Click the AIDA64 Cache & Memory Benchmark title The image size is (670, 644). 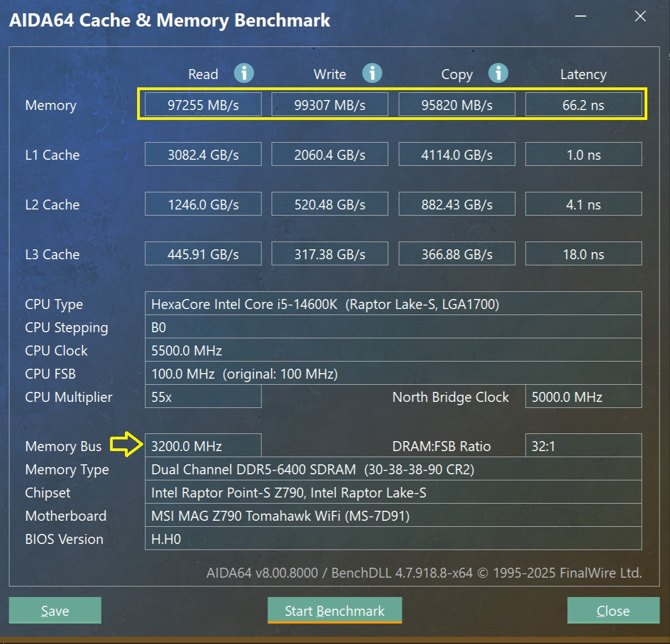pyautogui.click(x=170, y=20)
